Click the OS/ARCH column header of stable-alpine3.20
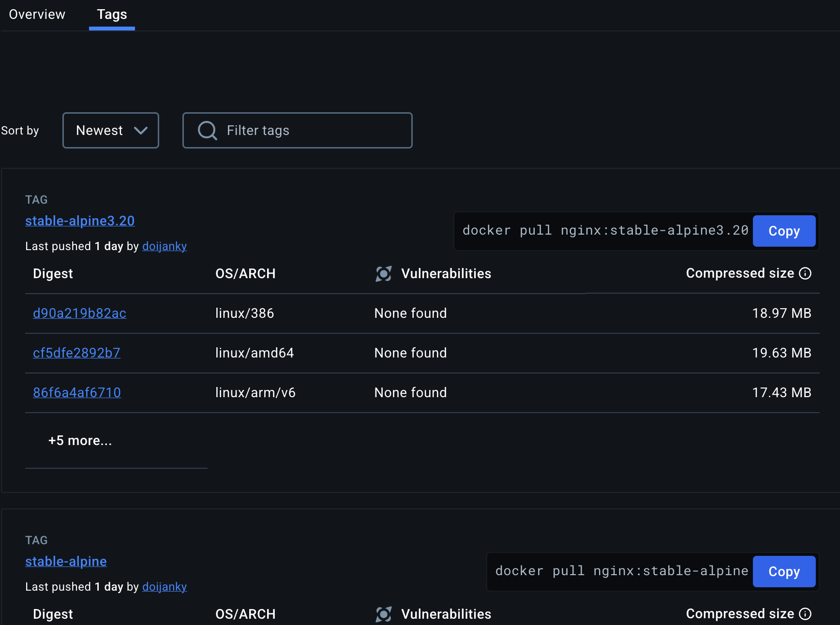The image size is (840, 625). (x=245, y=274)
